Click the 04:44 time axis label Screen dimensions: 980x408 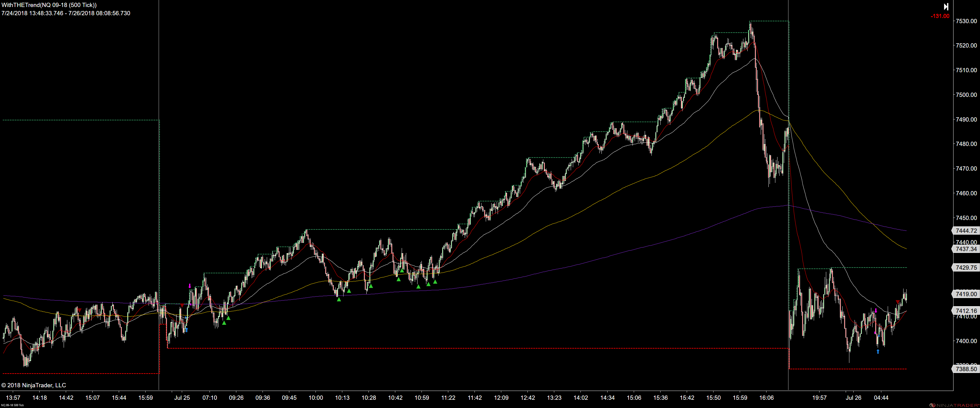tap(881, 398)
